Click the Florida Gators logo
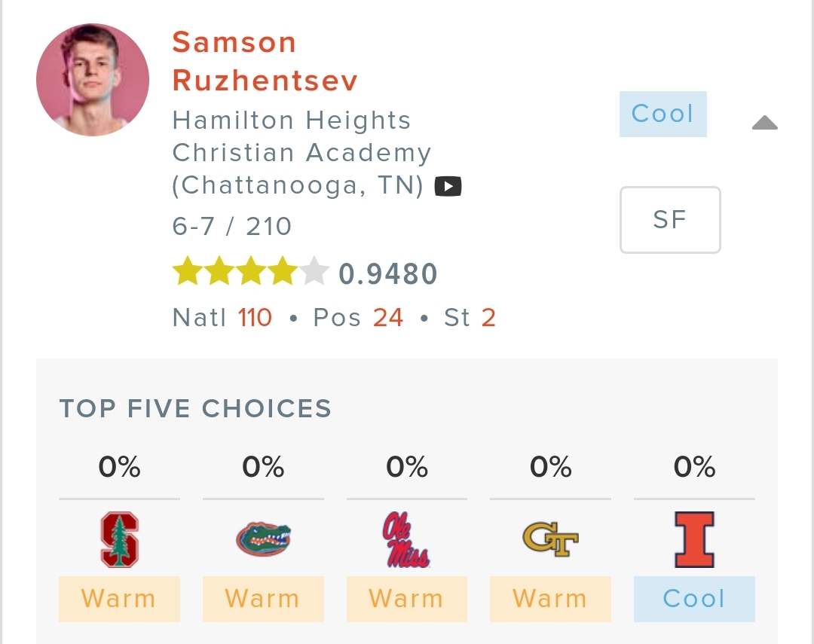Image resolution: width=814 pixels, height=644 pixels. click(263, 539)
